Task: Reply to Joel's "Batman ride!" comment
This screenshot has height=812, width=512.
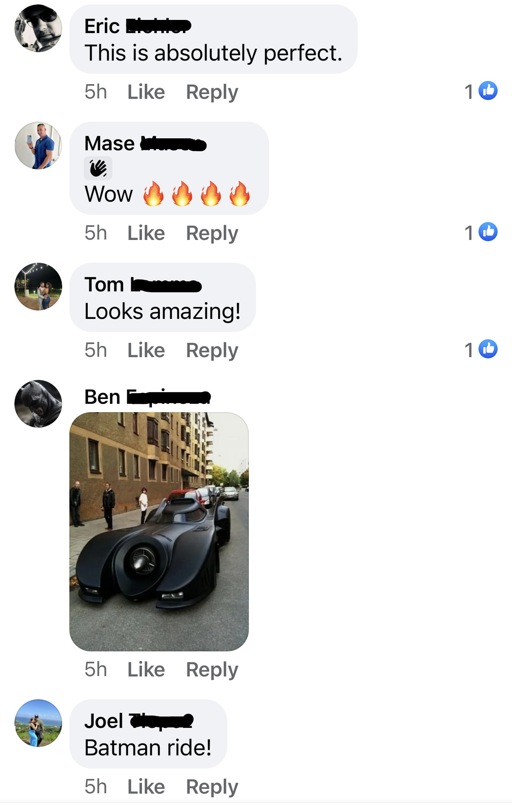Action: (x=212, y=787)
